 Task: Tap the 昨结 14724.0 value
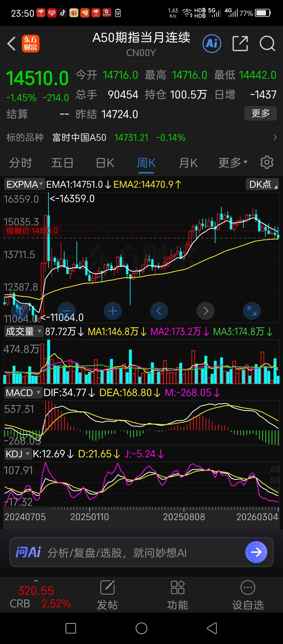(x=119, y=114)
